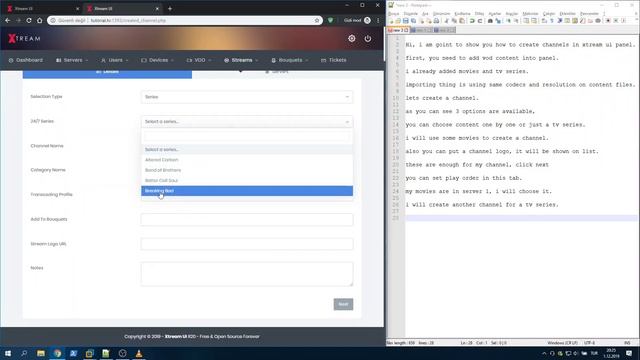
Task: Reload the page in the browser
Action: pos(29,20)
